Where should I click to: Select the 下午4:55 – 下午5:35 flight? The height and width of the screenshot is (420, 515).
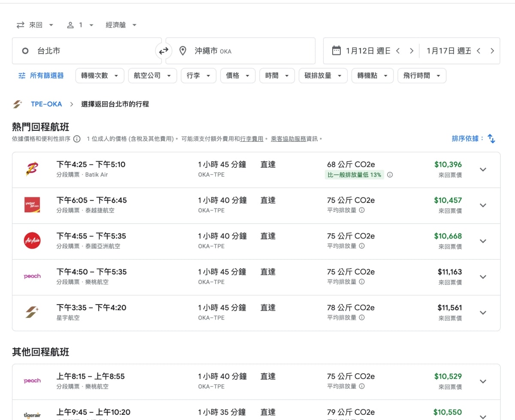91,236
